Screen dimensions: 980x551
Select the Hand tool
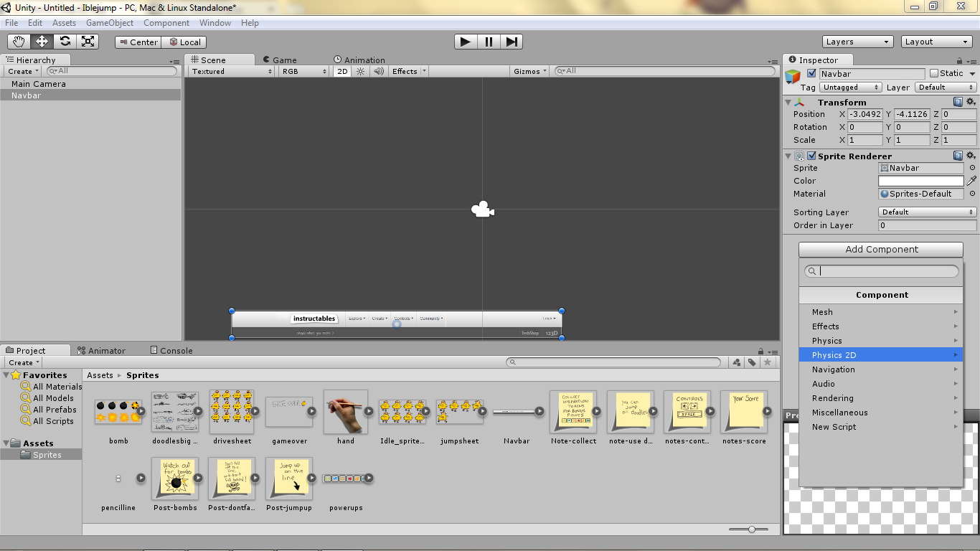[x=19, y=42]
